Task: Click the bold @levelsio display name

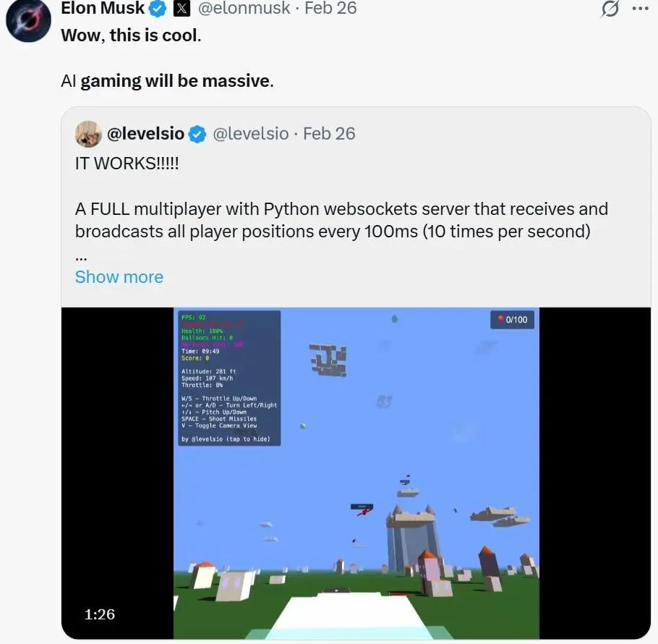Action: pyautogui.click(x=145, y=134)
